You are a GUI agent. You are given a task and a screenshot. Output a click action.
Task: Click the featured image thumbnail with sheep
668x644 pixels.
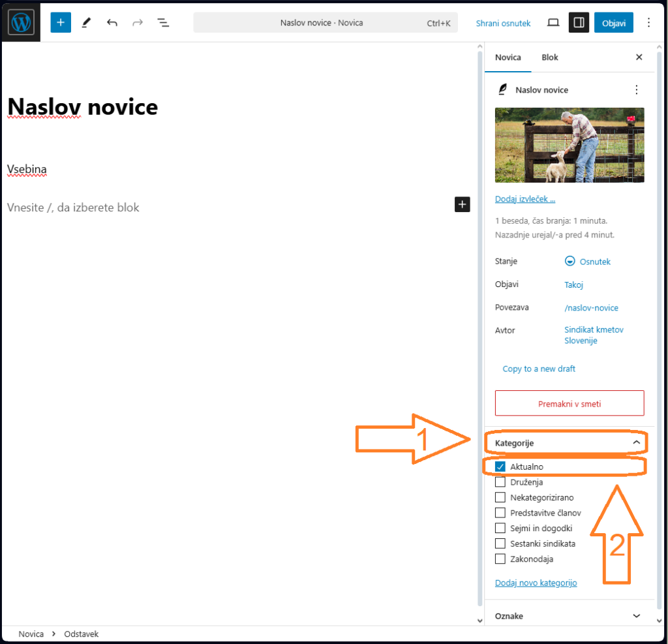[569, 145]
